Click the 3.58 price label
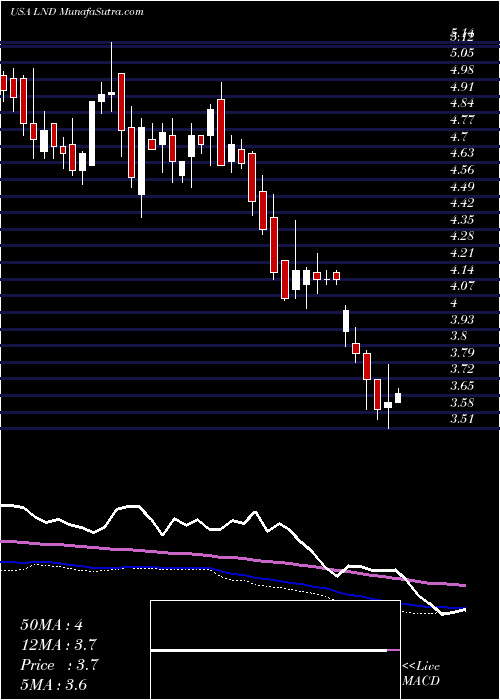Screen dimensions: 500x700 click(x=462, y=403)
